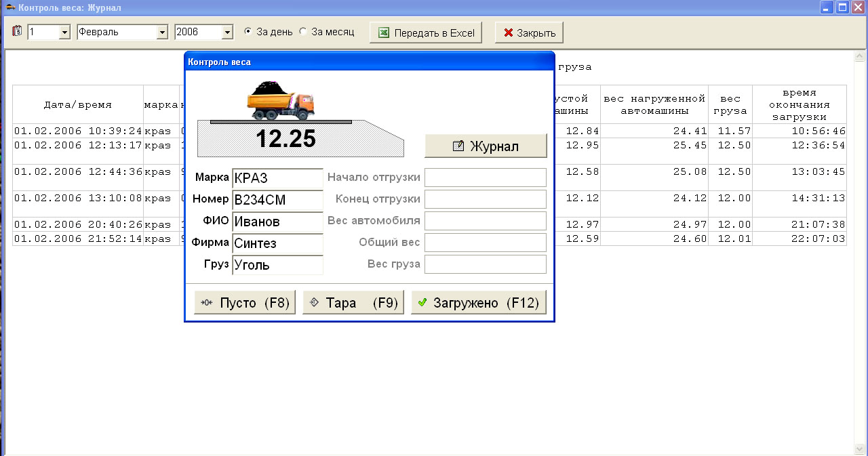Select the За день radio button

coord(248,32)
